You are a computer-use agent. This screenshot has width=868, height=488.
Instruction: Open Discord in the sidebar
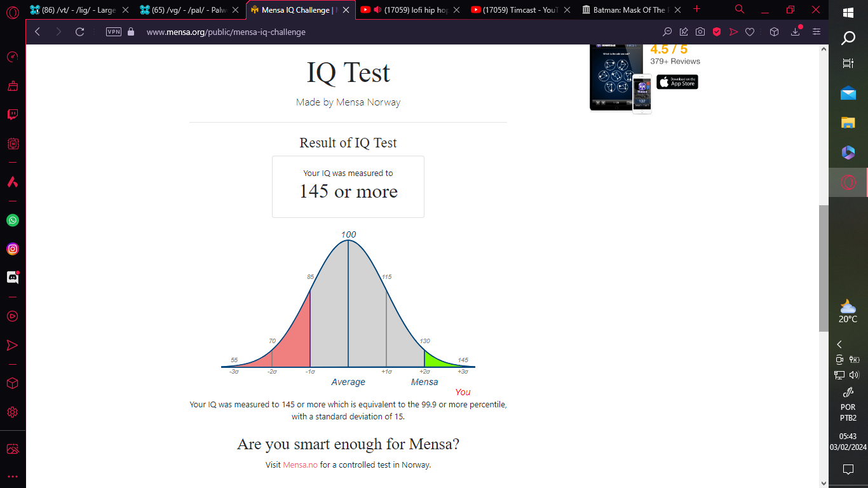[12, 278]
